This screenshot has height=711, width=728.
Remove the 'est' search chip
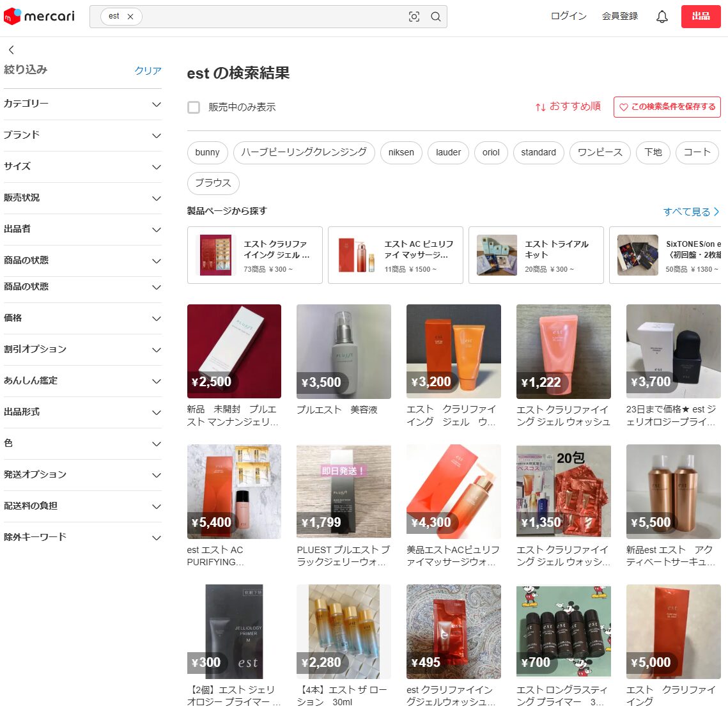click(x=130, y=16)
